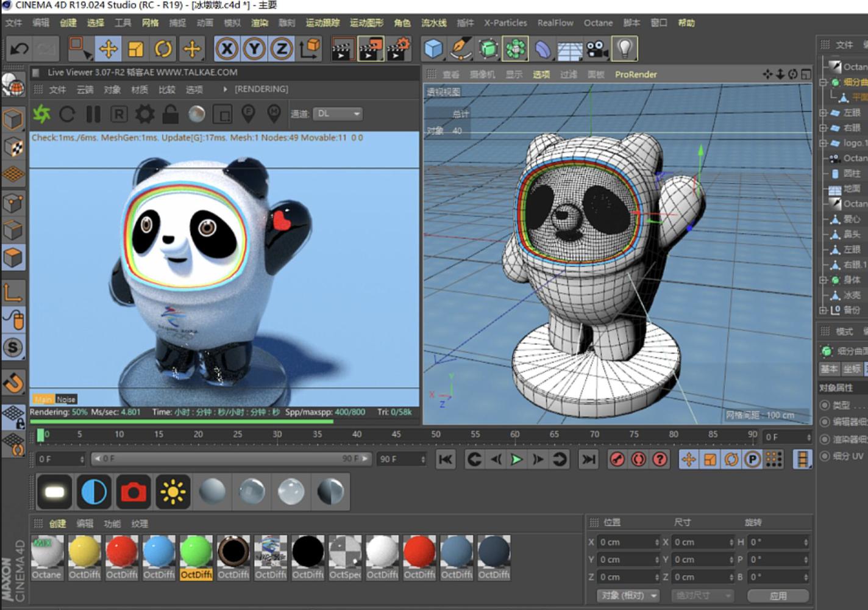Toggle scale keyframe recording in timeline bar
This screenshot has width=868, height=610.
(710, 459)
